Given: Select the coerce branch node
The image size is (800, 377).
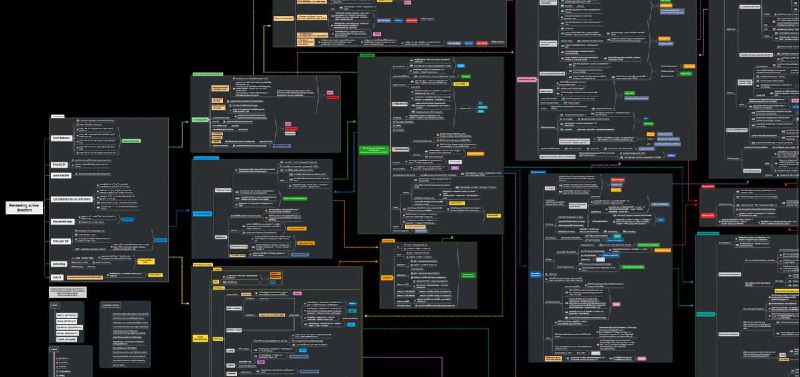Looking at the screenshot, I should (x=57, y=278).
